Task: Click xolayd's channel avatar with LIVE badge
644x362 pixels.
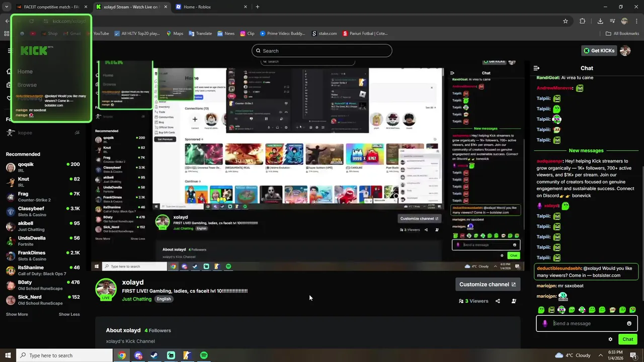Action: click(x=106, y=289)
